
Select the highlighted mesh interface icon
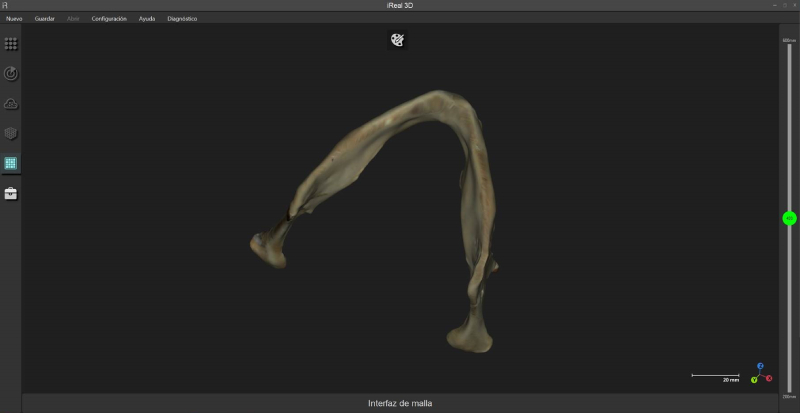[x=11, y=163]
